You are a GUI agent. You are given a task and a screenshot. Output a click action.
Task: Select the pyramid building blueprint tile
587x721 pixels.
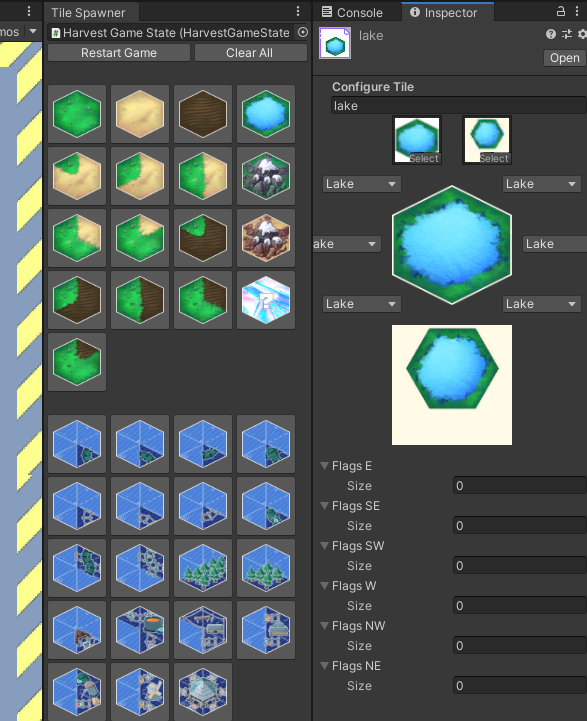pos(203,692)
